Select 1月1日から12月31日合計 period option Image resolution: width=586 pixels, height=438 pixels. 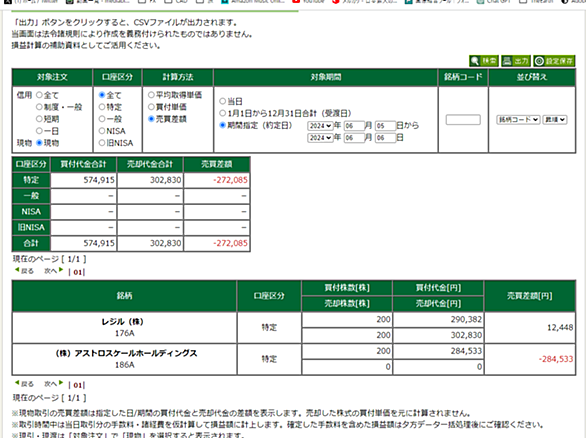click(x=222, y=113)
